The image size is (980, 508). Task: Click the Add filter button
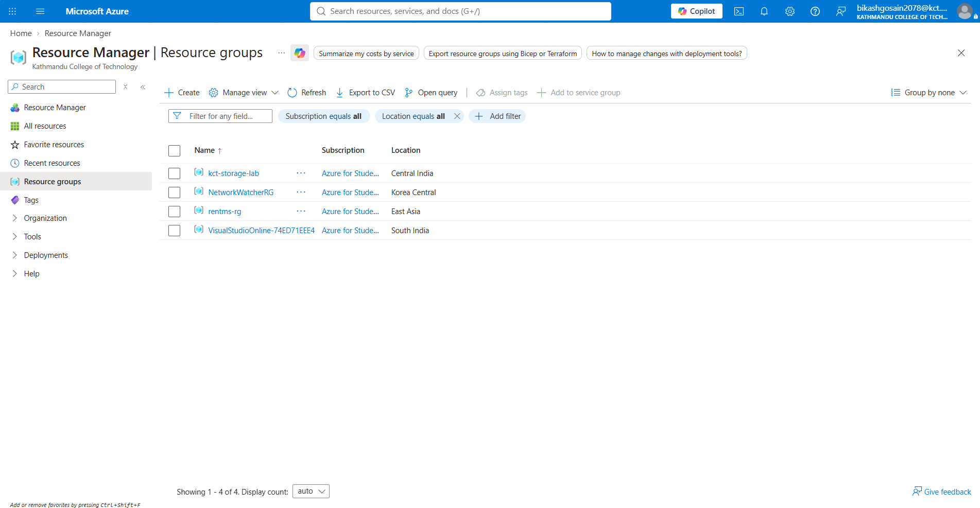(497, 116)
